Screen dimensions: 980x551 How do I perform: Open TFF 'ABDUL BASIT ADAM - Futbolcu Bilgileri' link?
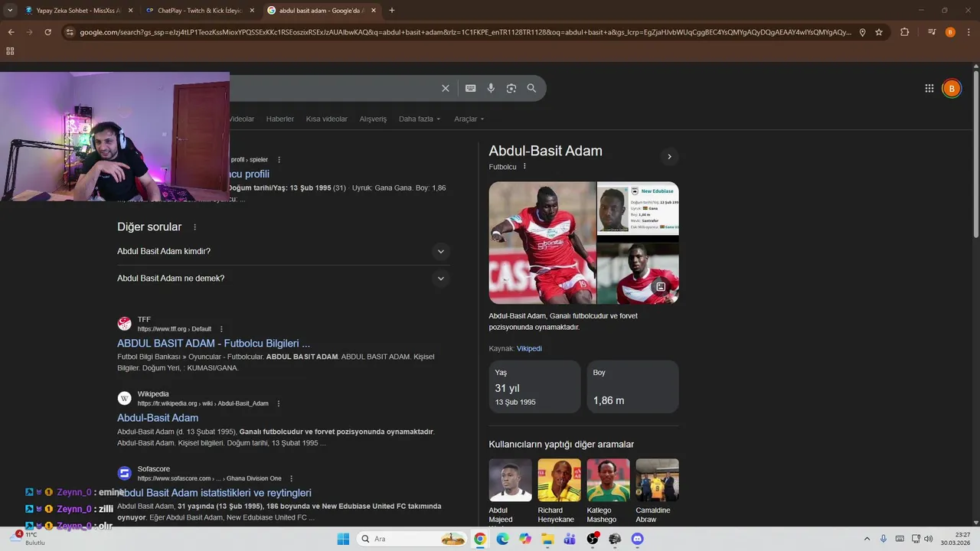214,344
